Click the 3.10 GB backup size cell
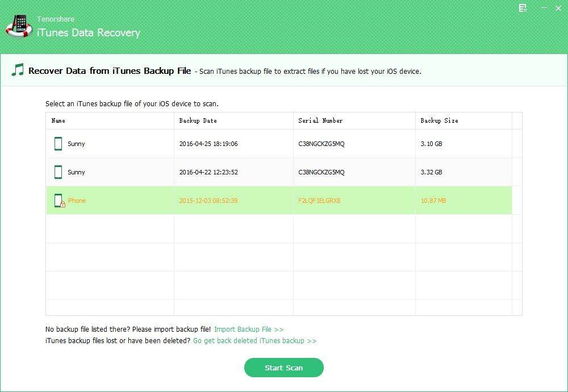Image resolution: width=568 pixels, height=392 pixels. 431,144
